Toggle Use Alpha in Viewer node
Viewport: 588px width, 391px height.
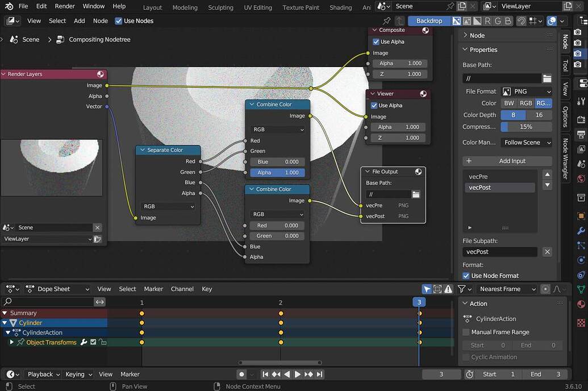pyautogui.click(x=374, y=106)
